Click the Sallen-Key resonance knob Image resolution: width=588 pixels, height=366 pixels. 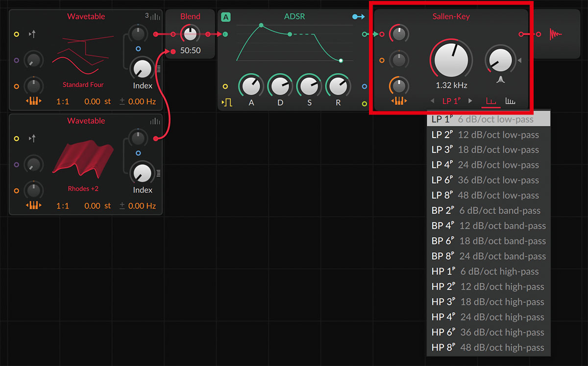tap(500, 60)
